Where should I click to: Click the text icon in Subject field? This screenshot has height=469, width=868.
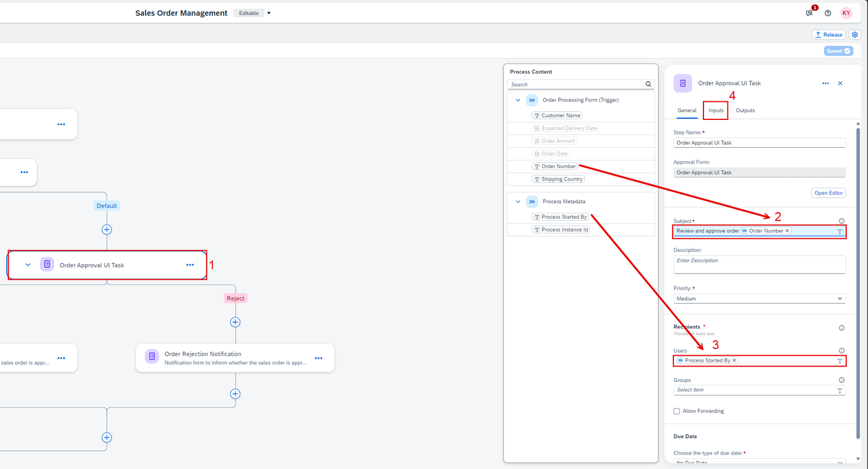pyautogui.click(x=840, y=231)
